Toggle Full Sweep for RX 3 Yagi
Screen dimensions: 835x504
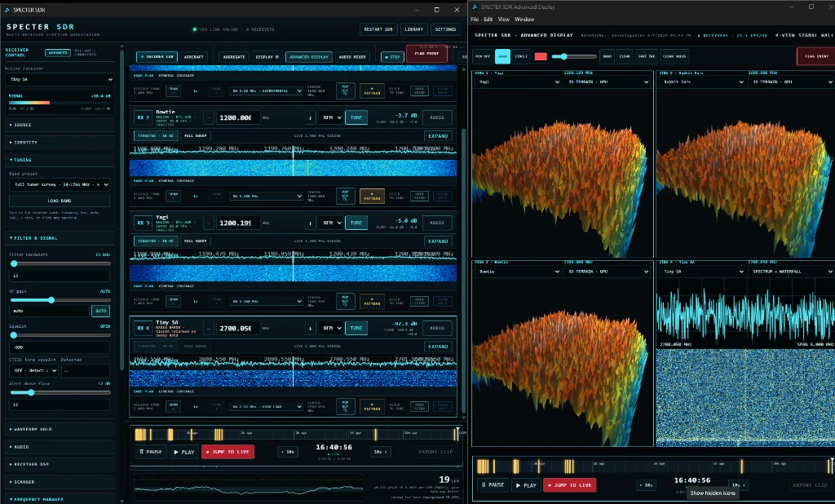point(196,241)
